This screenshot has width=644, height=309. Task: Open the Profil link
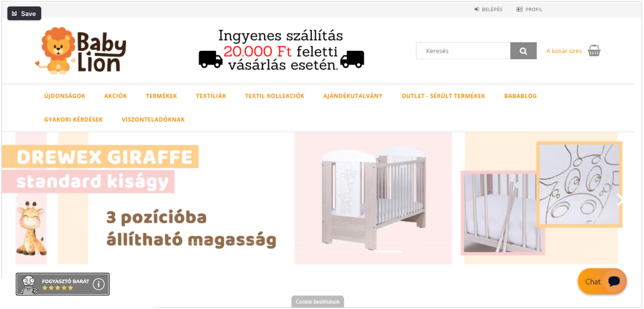(529, 9)
